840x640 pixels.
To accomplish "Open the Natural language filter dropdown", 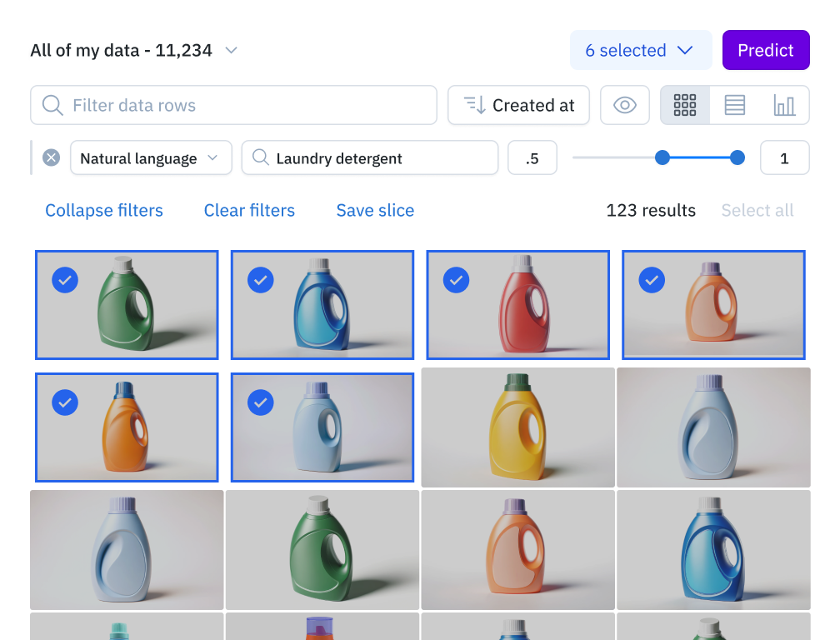I will (150, 157).
